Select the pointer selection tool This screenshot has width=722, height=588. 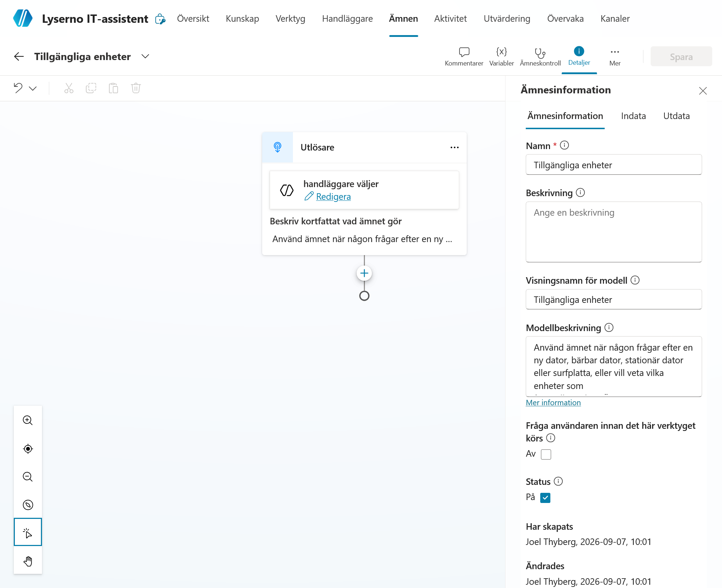pos(28,532)
